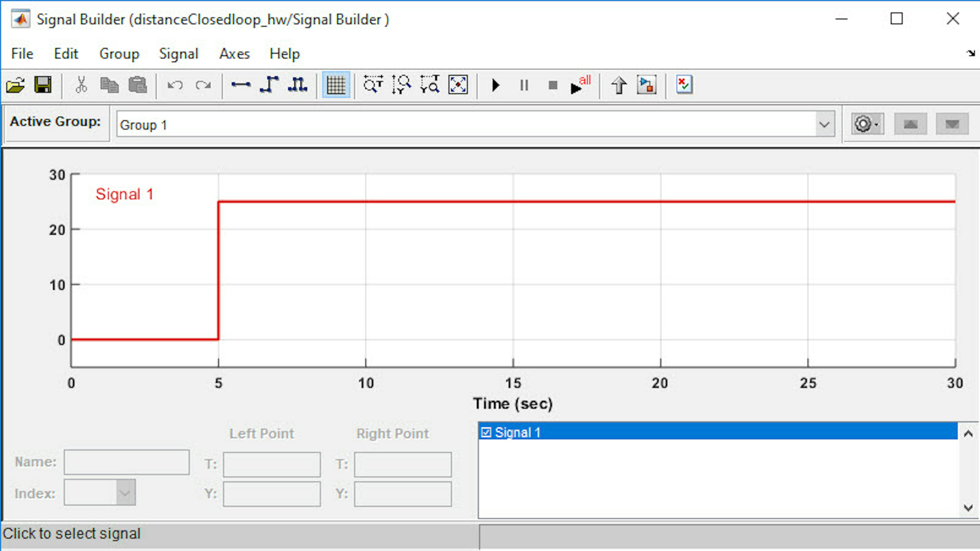This screenshot has width=980, height=551.
Task: Run all groups with the 'all' play icon
Action: (580, 85)
